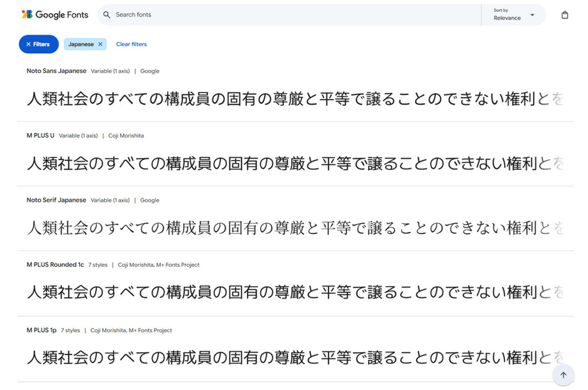Click 'Variable (1 axis)' beside Noto Serif Japanese

point(110,200)
